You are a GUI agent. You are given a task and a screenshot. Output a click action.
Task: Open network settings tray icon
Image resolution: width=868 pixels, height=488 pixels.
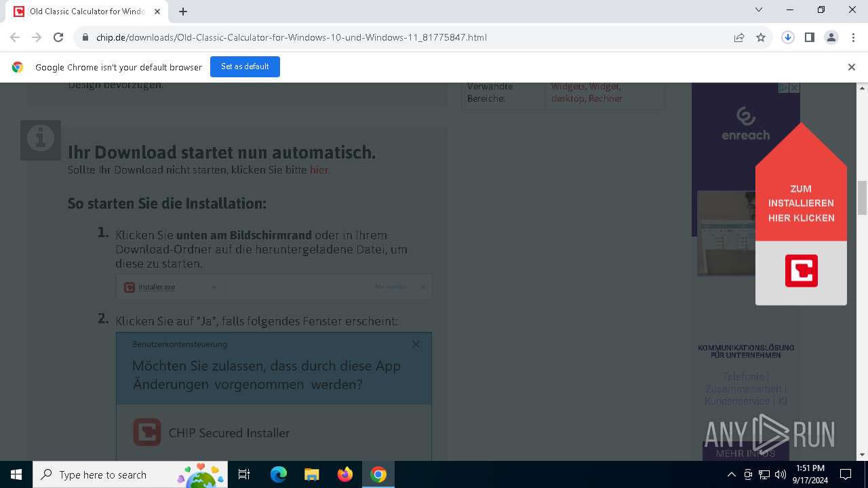pyautogui.click(x=764, y=474)
